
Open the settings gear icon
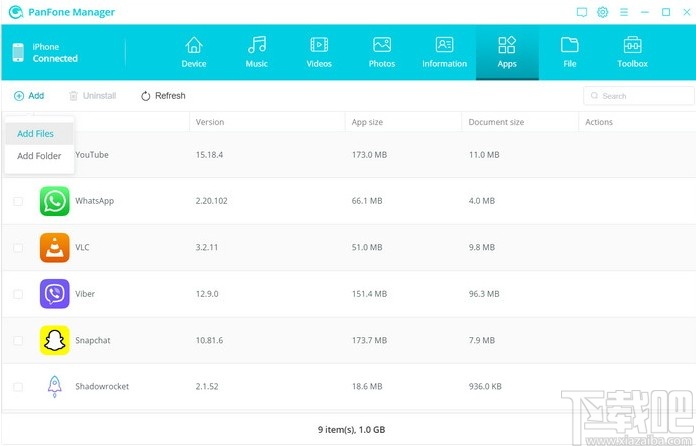pos(602,12)
